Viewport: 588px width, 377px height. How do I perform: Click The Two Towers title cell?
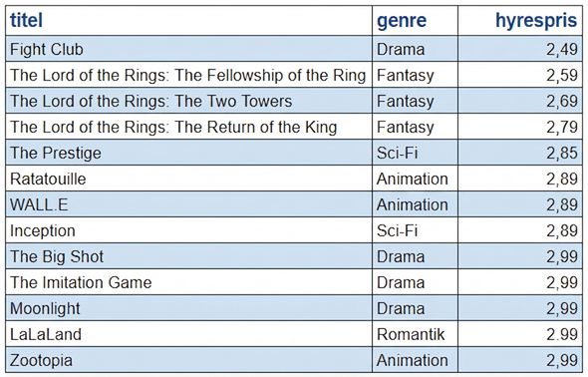(188, 101)
